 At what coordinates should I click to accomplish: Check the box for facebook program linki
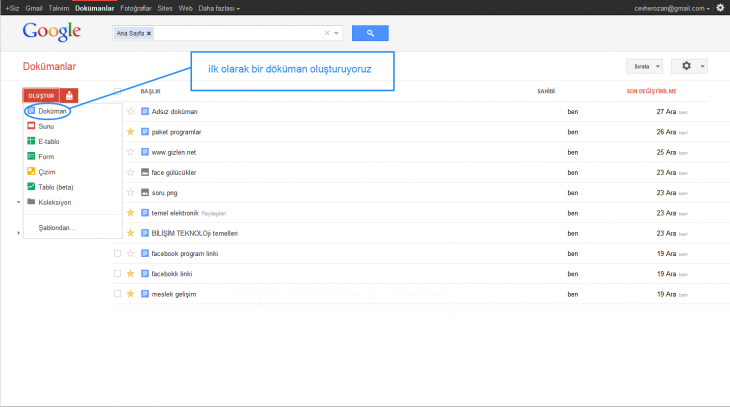click(x=118, y=254)
